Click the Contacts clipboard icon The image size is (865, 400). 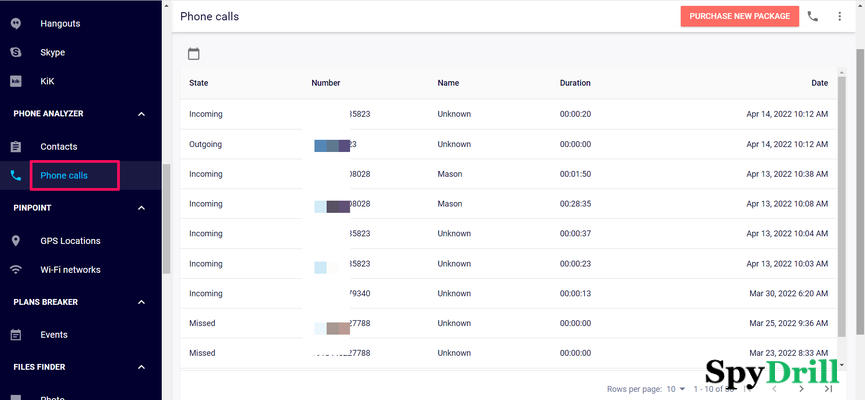[16, 147]
